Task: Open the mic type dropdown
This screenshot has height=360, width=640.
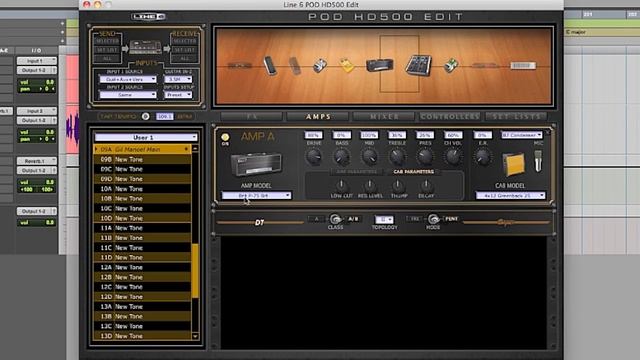Action: click(522, 135)
